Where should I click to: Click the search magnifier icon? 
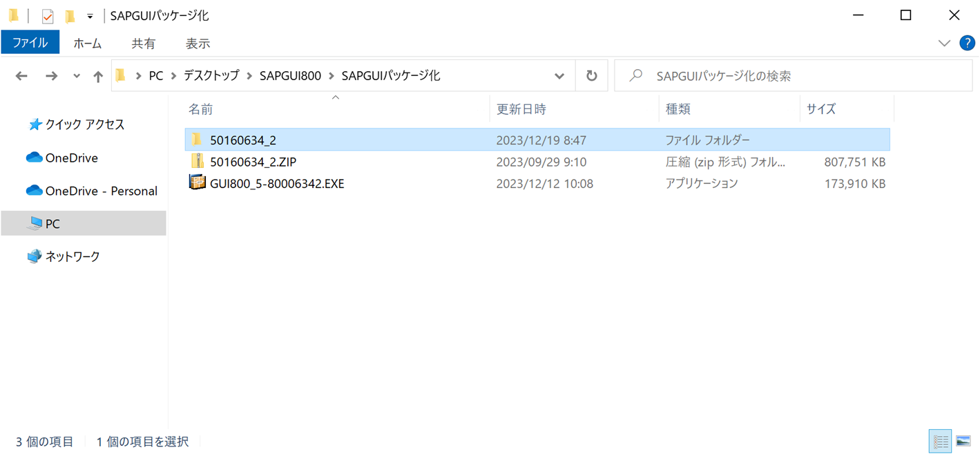(x=636, y=76)
